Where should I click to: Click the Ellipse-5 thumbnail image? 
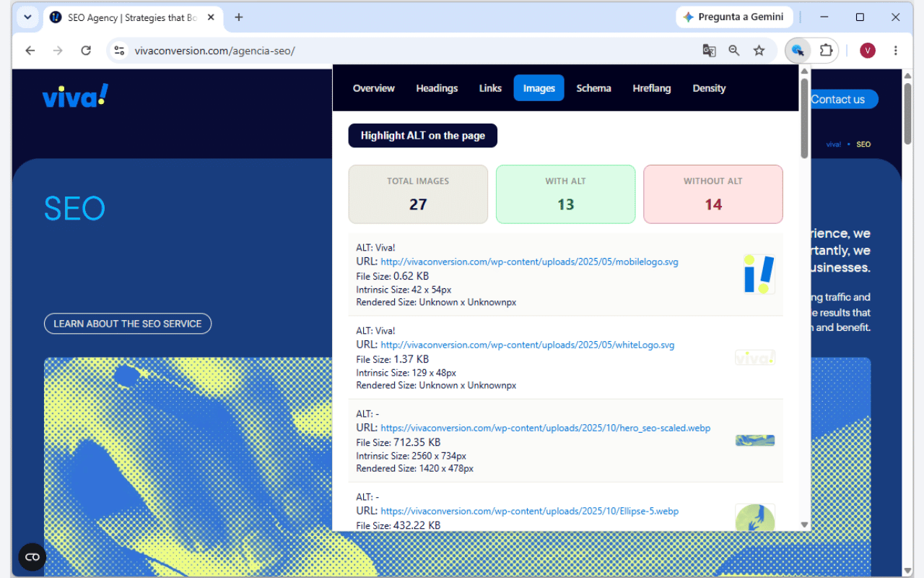tap(755, 518)
